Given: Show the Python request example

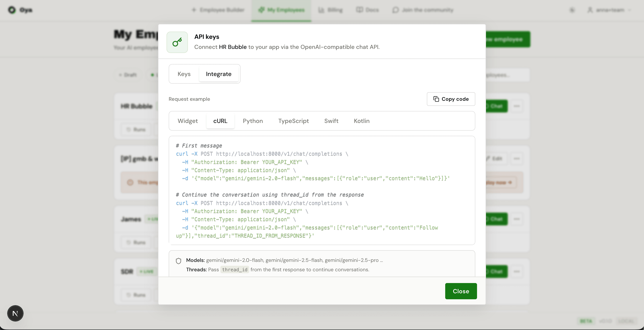Looking at the screenshot, I should click(253, 121).
